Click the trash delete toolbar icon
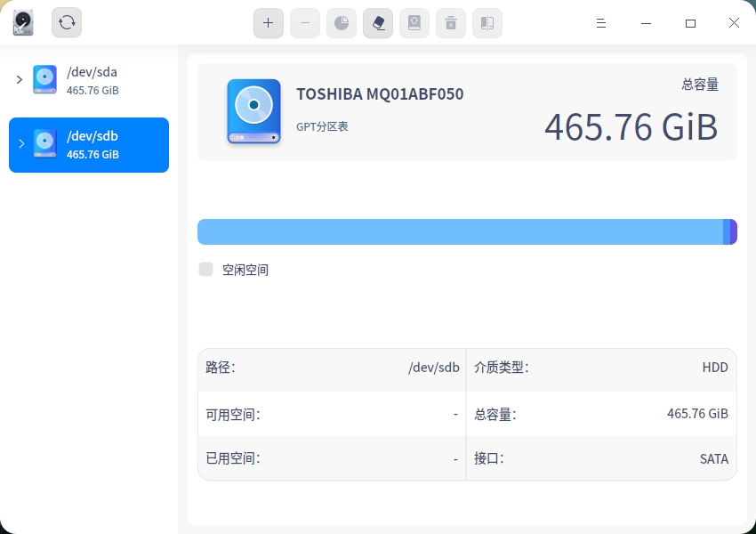The width and height of the screenshot is (756, 534). [450, 23]
